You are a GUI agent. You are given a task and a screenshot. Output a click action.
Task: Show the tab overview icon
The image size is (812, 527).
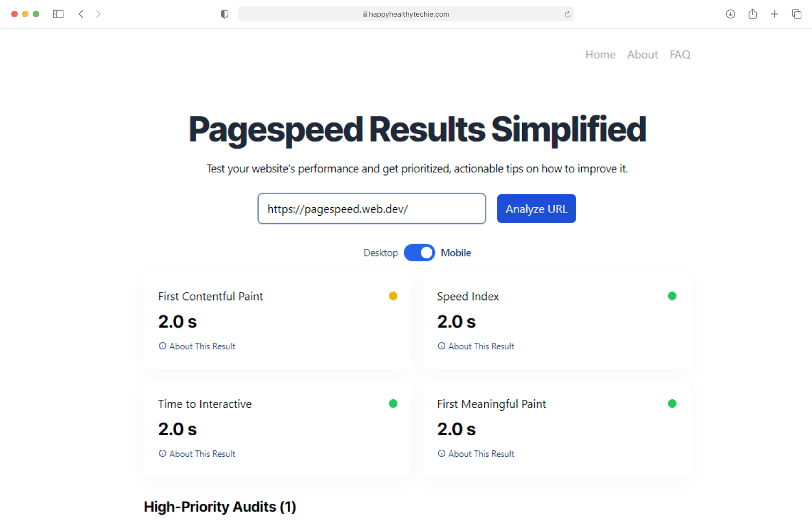[x=796, y=14]
